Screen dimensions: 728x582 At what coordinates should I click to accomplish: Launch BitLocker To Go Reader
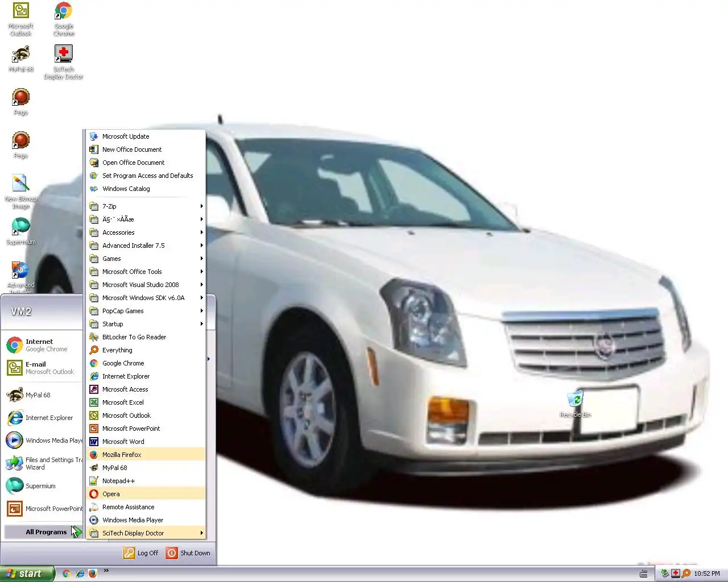point(146,337)
